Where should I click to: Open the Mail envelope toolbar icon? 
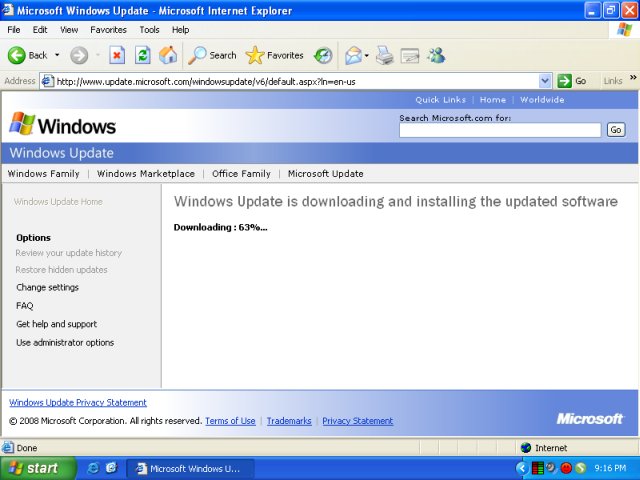click(x=353, y=55)
